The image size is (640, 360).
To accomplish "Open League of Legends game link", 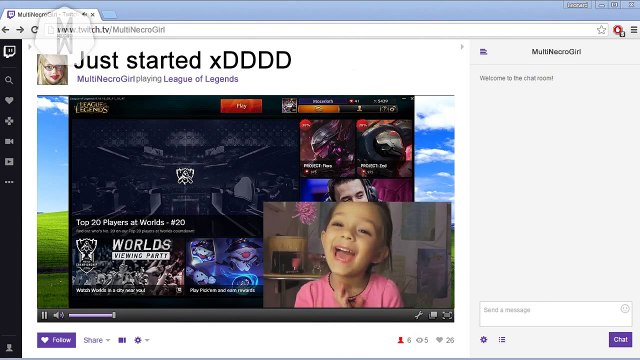I will coord(201,79).
